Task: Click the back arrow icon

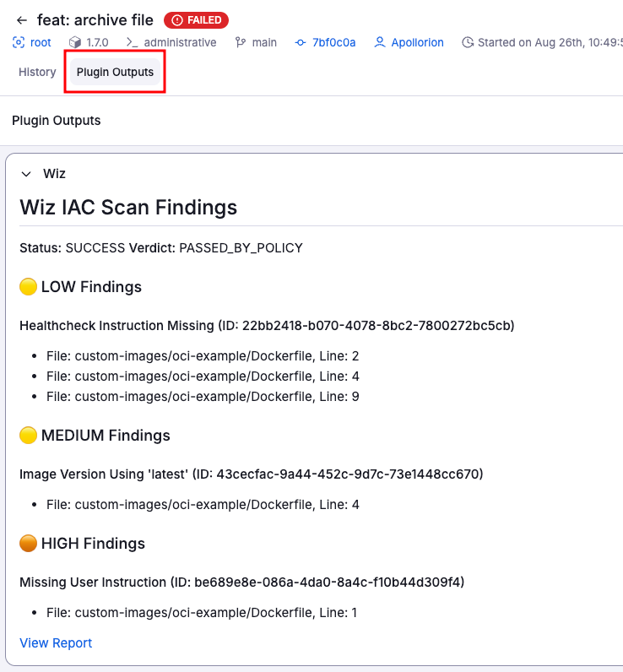Action: pyautogui.click(x=22, y=20)
